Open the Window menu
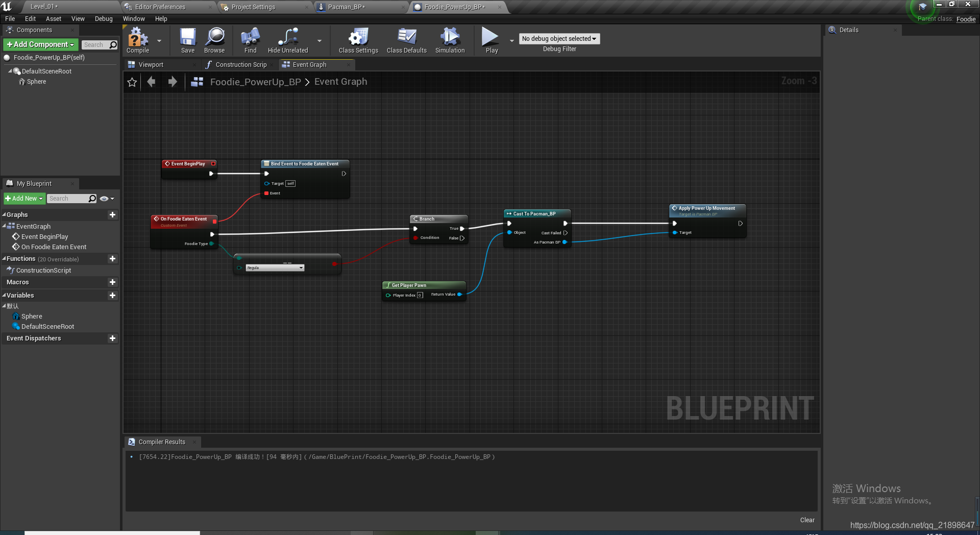This screenshot has height=535, width=980. click(x=134, y=19)
